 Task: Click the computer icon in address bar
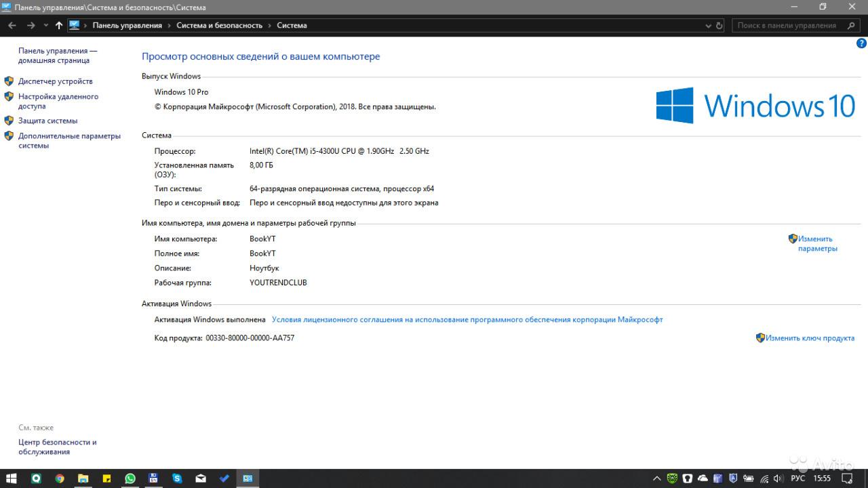point(75,25)
